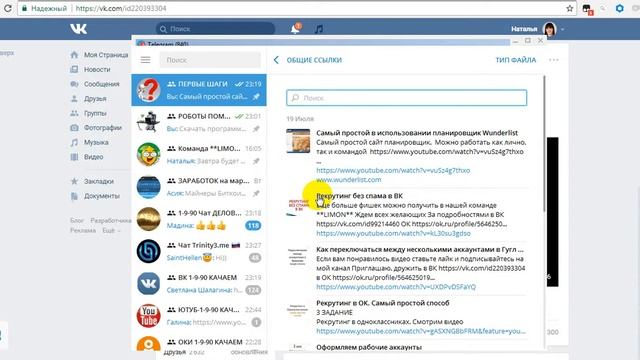The image size is (640, 360).
Task: Click the Реклама footer link
Action: (x=83, y=231)
